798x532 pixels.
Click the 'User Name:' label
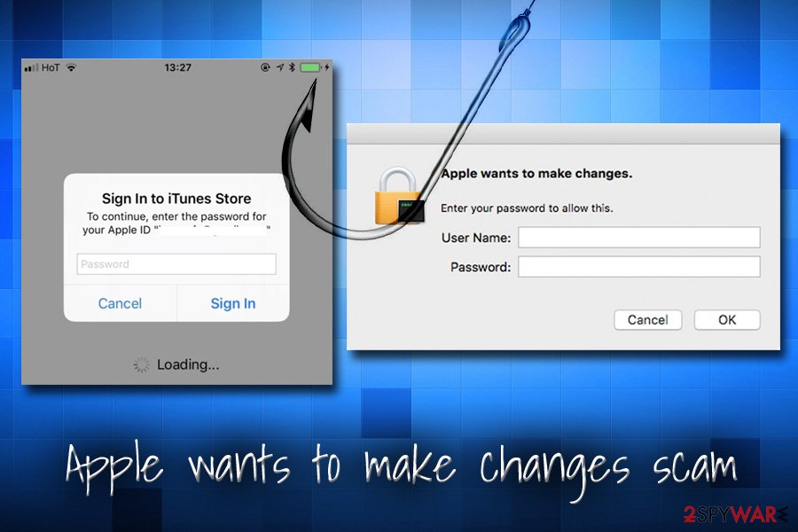click(476, 238)
